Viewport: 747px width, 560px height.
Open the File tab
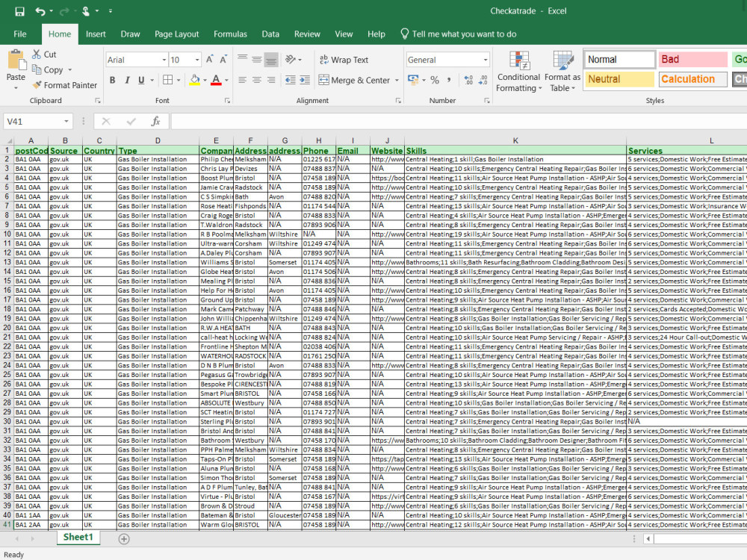(20, 34)
